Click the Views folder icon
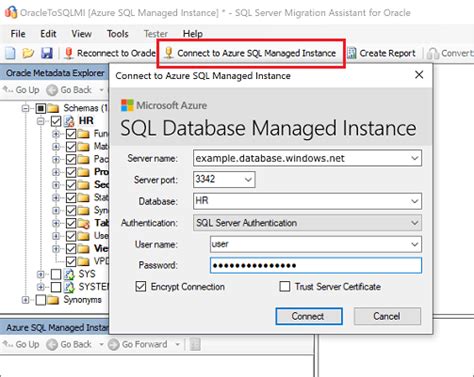The width and height of the screenshot is (474, 377). (84, 249)
